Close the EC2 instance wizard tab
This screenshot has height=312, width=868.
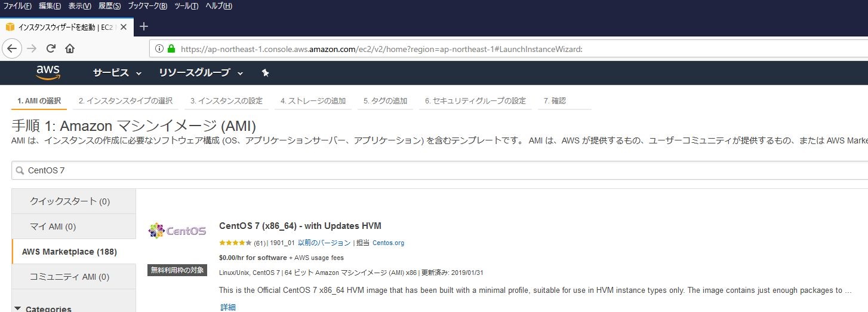tap(124, 27)
